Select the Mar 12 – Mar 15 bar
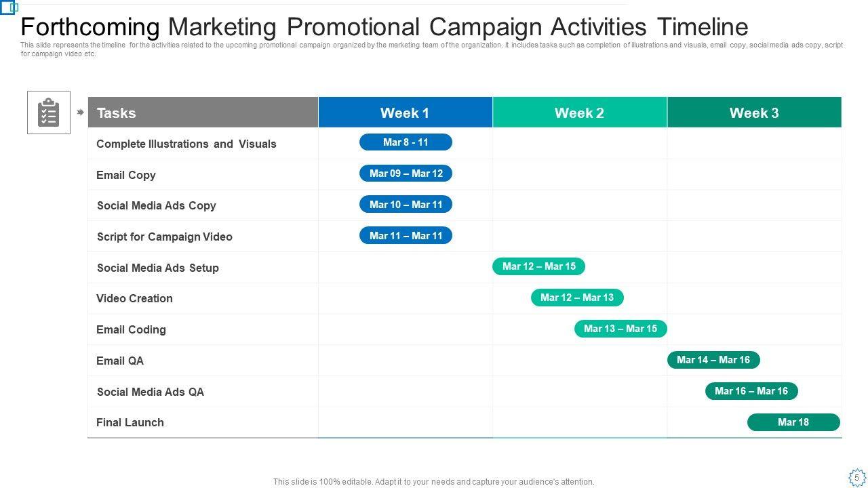868x488 pixels. tap(538, 266)
